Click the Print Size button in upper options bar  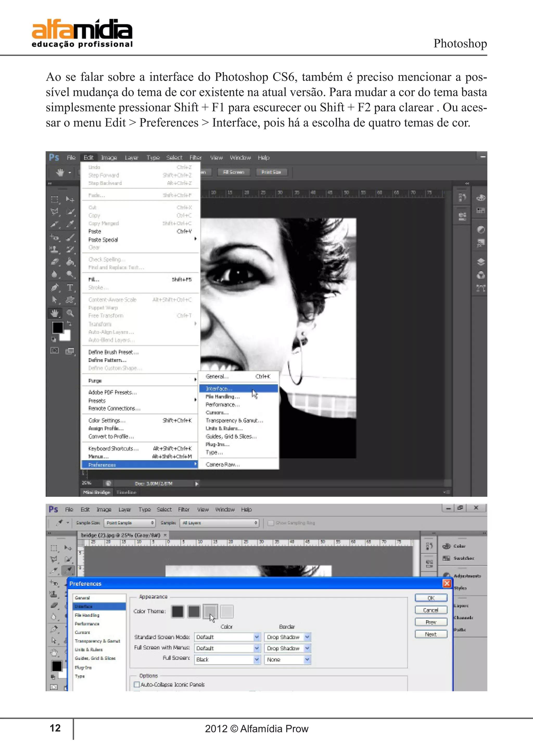click(x=271, y=172)
